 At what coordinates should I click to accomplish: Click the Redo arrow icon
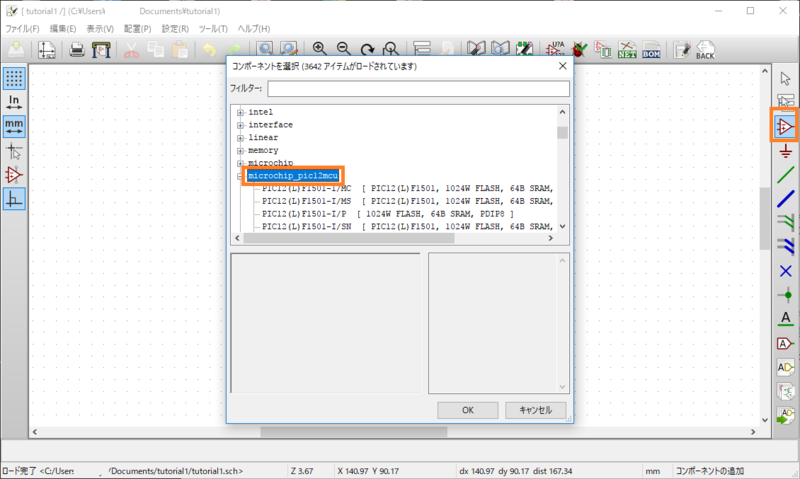(x=234, y=49)
